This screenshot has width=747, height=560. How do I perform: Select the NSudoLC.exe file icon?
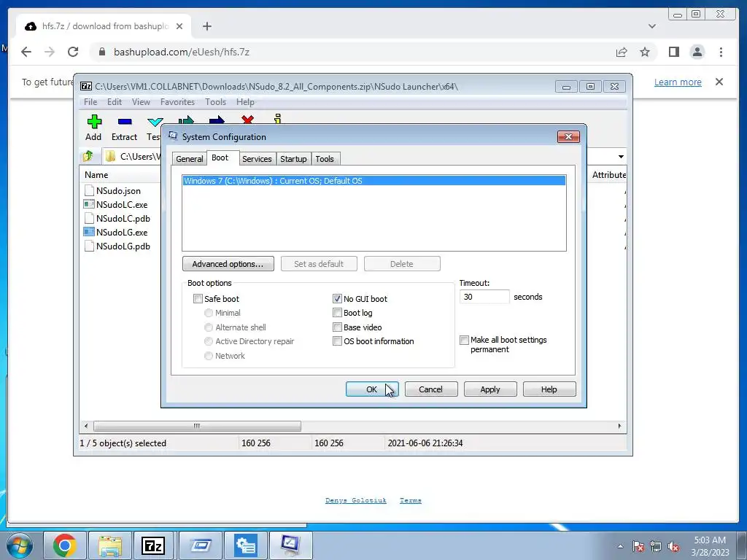tap(88, 204)
